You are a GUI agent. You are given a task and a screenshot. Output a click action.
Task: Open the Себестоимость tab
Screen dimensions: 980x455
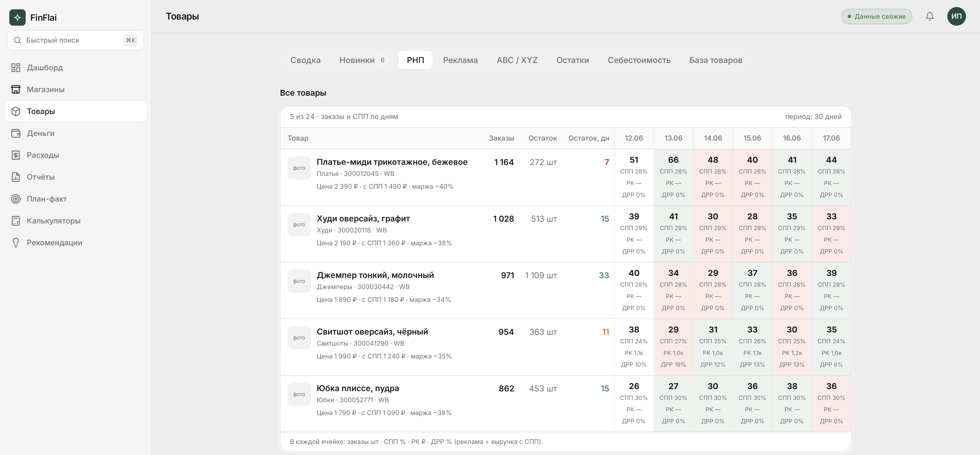pyautogui.click(x=639, y=60)
